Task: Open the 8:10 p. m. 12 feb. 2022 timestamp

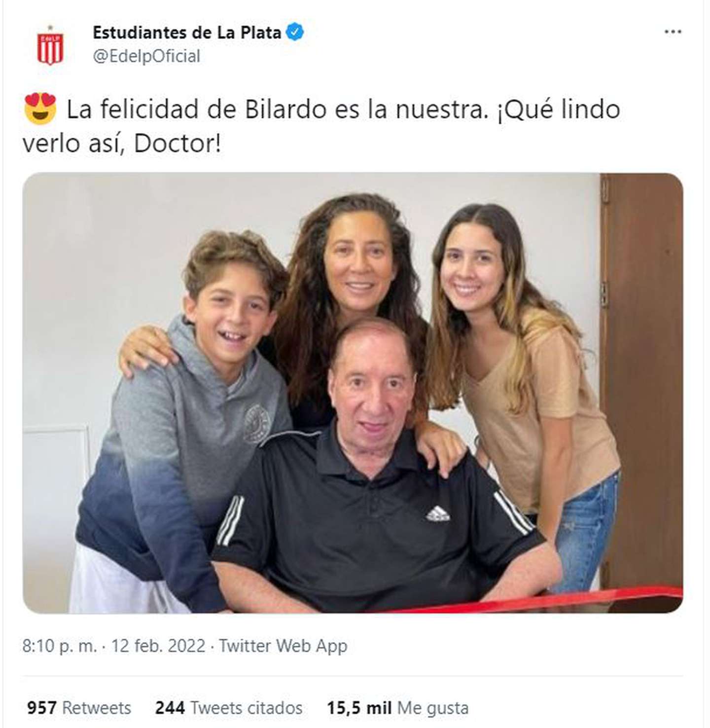Action: pyautogui.click(x=113, y=646)
